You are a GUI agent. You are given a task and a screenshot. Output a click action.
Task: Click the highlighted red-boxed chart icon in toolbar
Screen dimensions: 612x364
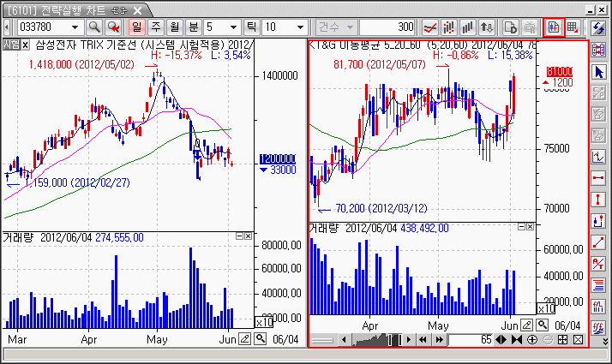553,27
